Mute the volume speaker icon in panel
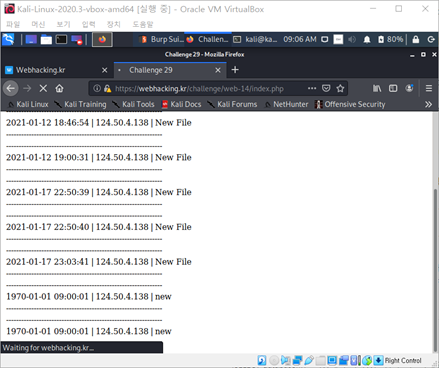Image resolution: width=439 pixels, height=368 pixels. 352,40
